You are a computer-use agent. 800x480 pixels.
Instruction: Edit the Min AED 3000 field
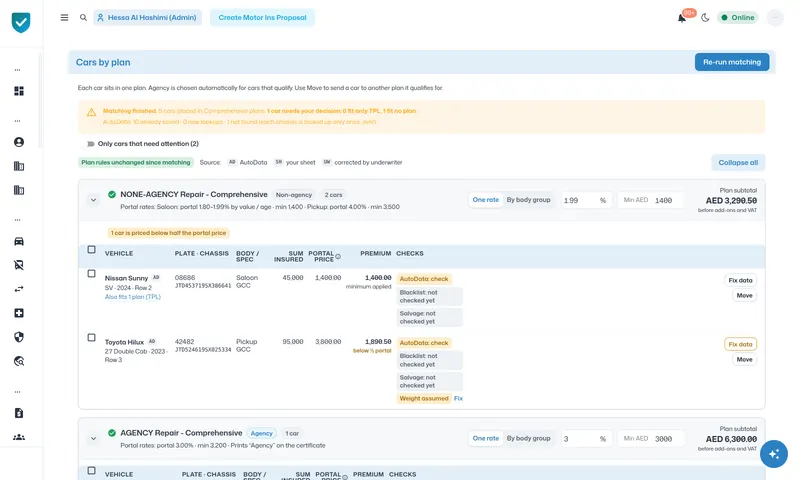[650, 439]
